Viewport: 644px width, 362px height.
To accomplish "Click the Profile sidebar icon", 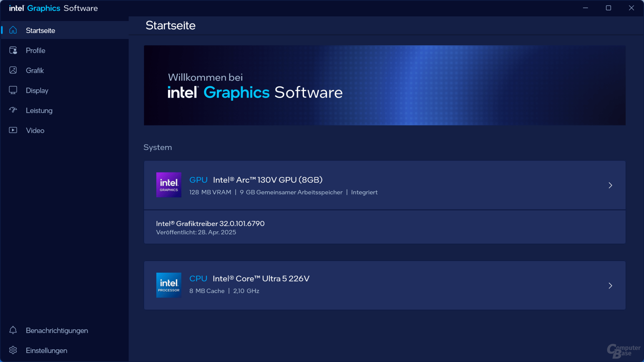I will coord(13,50).
